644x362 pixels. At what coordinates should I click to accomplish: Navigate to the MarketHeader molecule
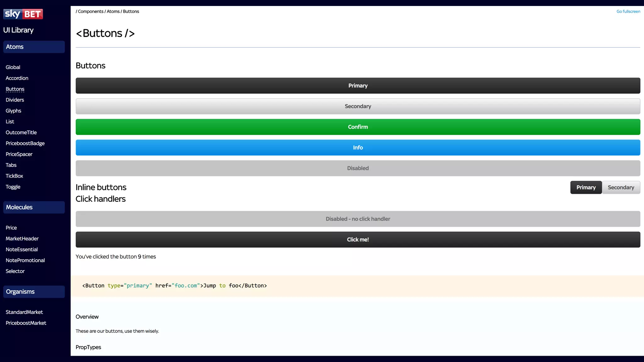tap(22, 239)
